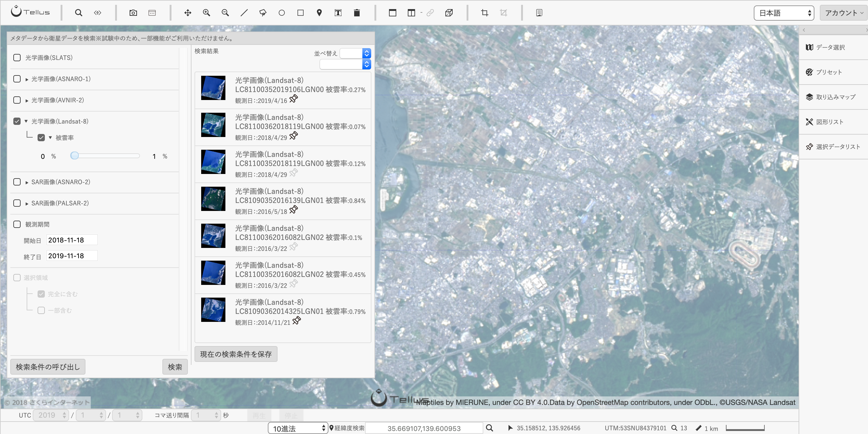Open the 10進法 coordinate format dropdown

click(x=298, y=428)
